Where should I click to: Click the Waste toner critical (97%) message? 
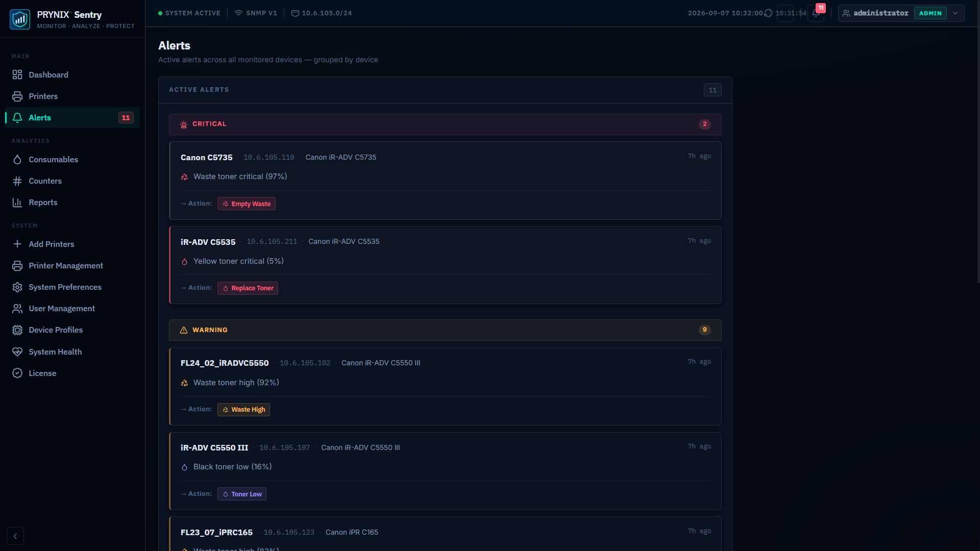click(240, 177)
